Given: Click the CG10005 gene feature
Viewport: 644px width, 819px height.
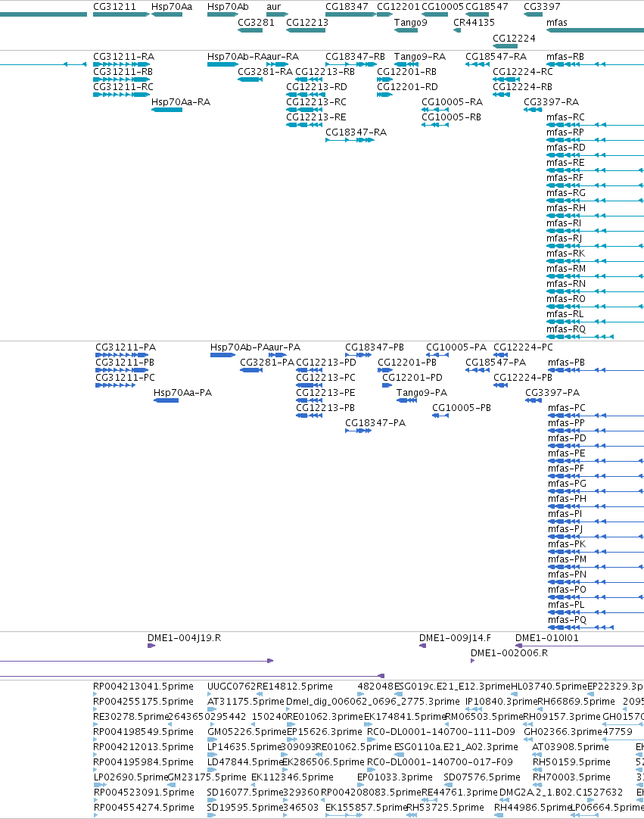Looking at the screenshot, I should (x=434, y=14).
